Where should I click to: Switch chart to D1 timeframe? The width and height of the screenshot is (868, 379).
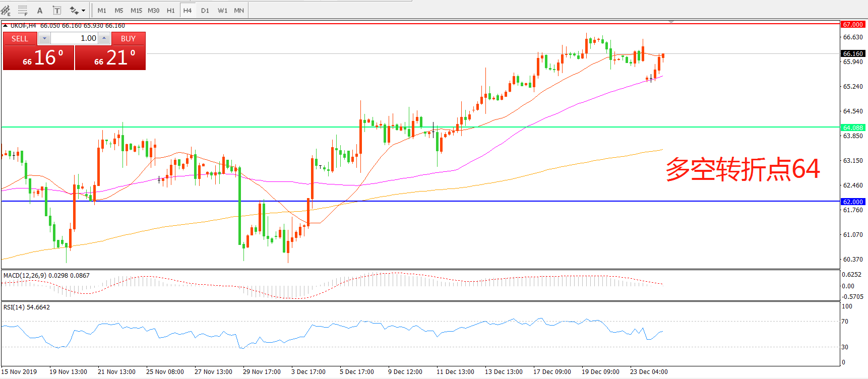205,10
